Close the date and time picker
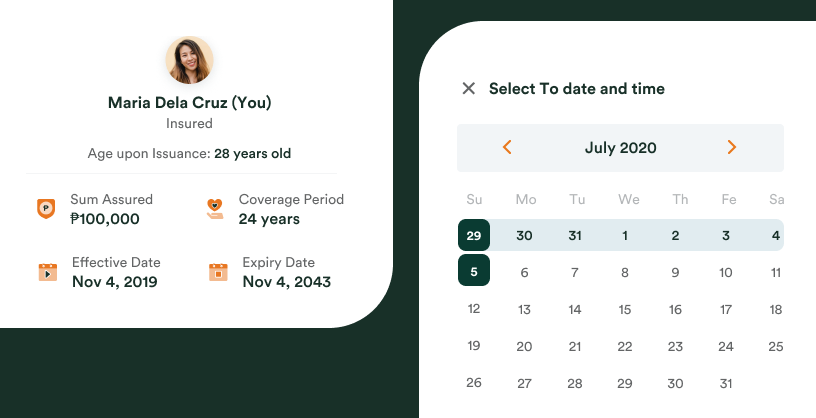The height and width of the screenshot is (418, 816). (x=468, y=89)
